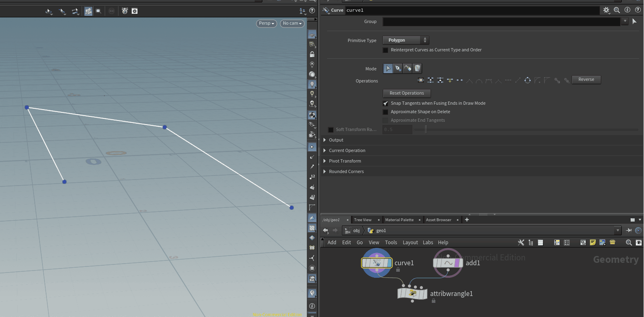Image resolution: width=644 pixels, height=317 pixels.
Task: Click the sticky note icon in network toolbar
Action: click(x=593, y=243)
